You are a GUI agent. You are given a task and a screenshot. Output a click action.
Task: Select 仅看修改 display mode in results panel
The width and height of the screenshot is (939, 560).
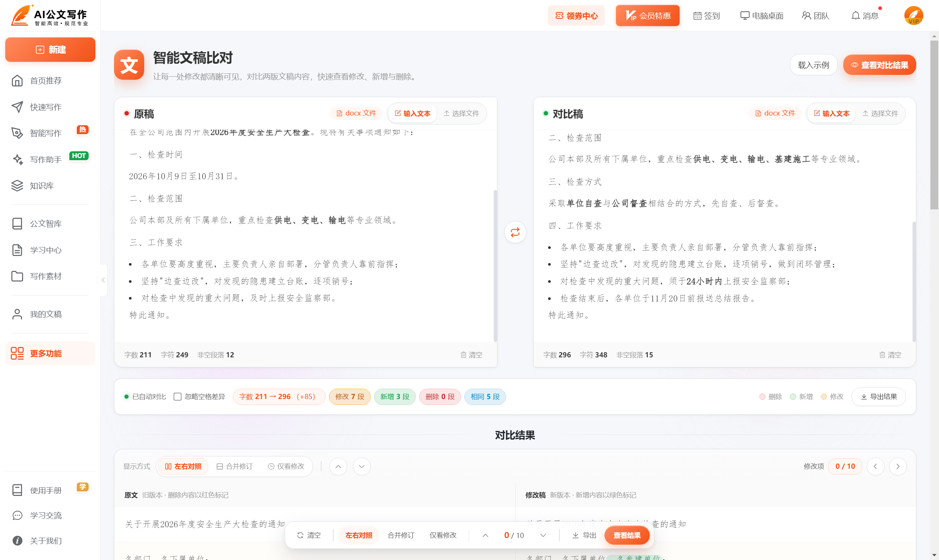click(x=286, y=466)
